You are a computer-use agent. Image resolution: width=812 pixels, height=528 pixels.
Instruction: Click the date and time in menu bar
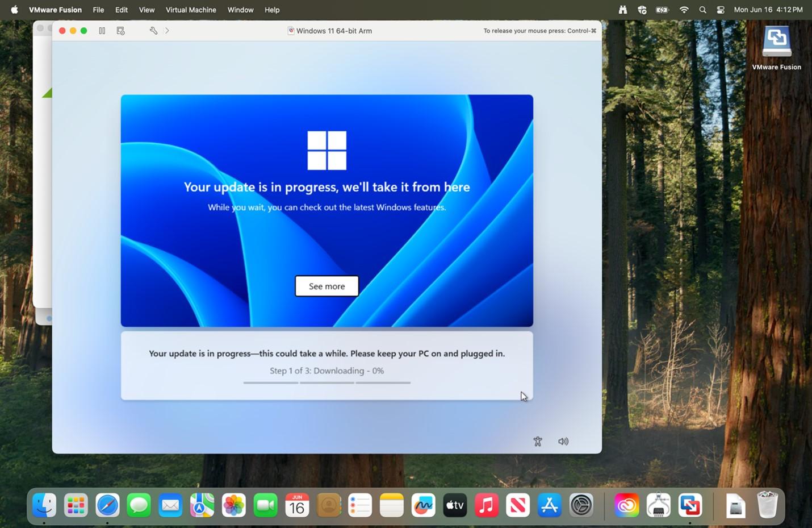(x=768, y=10)
